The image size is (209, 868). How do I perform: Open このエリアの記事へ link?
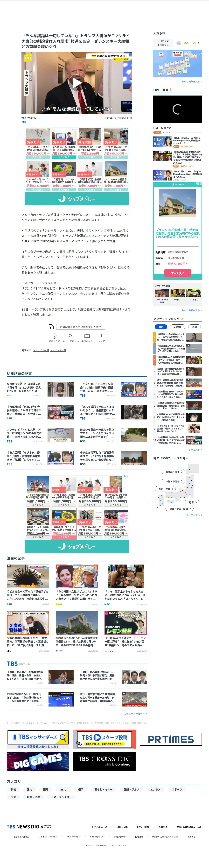coord(135,713)
